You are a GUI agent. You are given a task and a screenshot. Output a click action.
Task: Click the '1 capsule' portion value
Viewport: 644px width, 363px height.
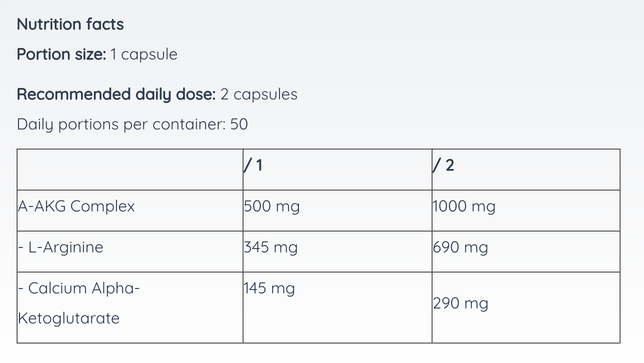[144, 54]
